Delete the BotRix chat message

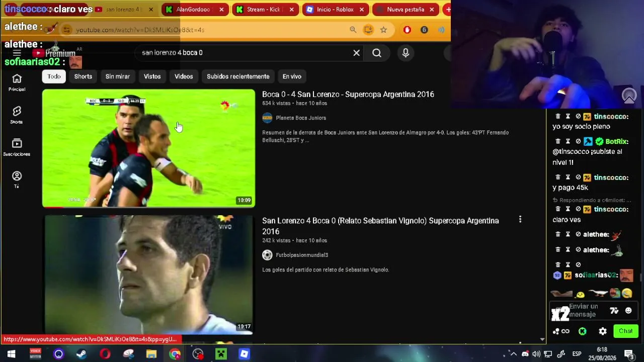pyautogui.click(x=558, y=142)
